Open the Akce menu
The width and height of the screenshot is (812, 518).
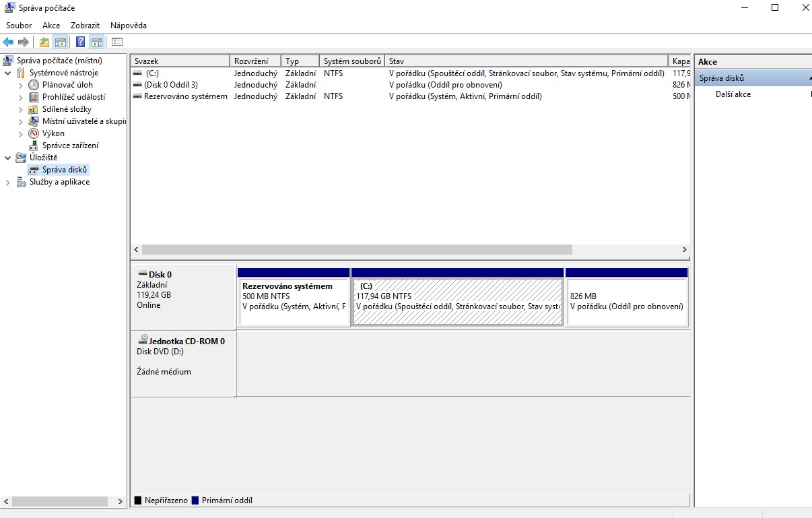coord(51,26)
